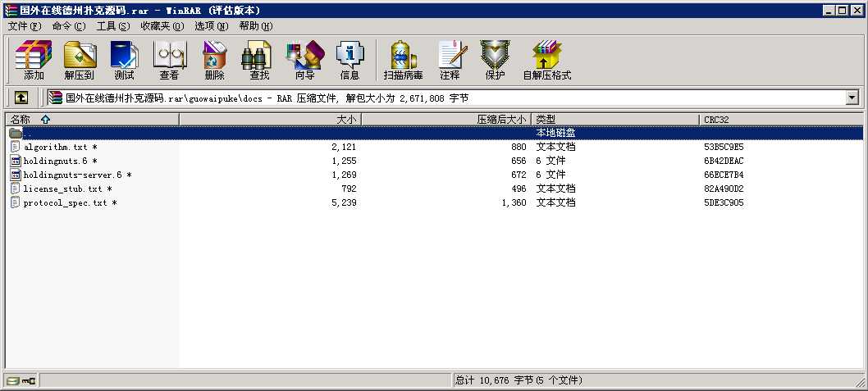The height and width of the screenshot is (391, 868).
Task: Click the algorithm.txt file icon
Action: 16,147
